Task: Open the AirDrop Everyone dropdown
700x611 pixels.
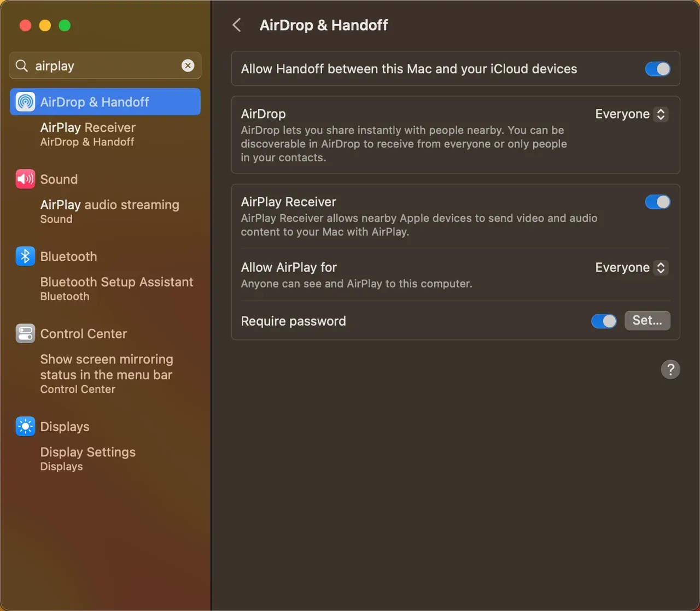Action: pos(632,114)
